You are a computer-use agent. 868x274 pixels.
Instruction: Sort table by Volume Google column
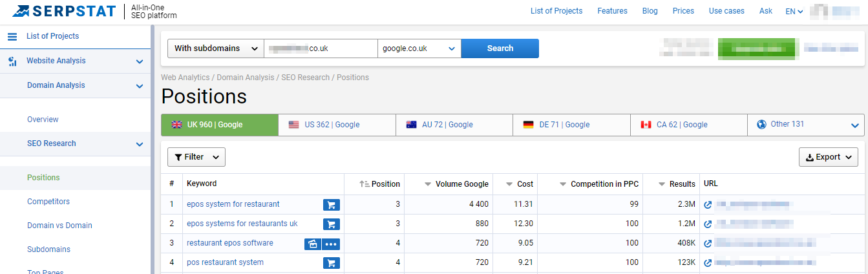[x=457, y=184]
